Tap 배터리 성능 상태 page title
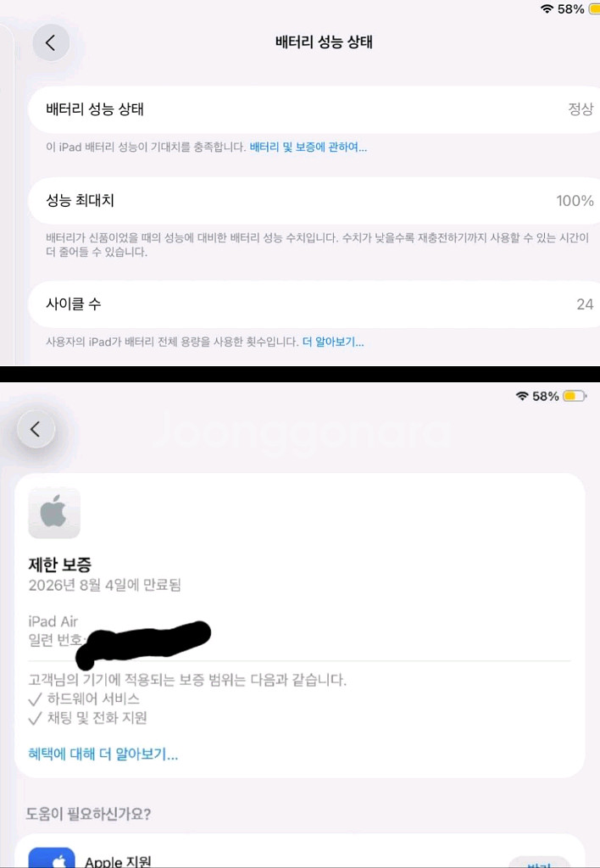Viewport: 600px width, 868px height. tap(324, 42)
